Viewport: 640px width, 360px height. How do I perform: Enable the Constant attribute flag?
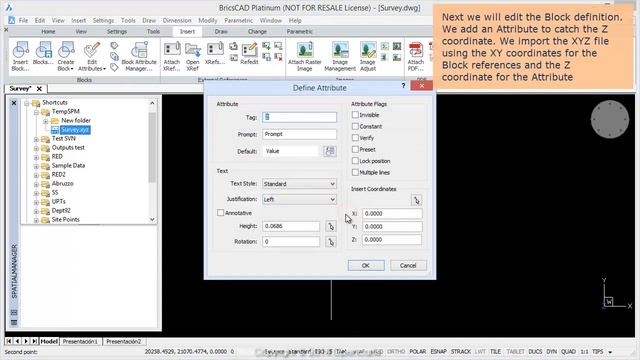(x=355, y=127)
